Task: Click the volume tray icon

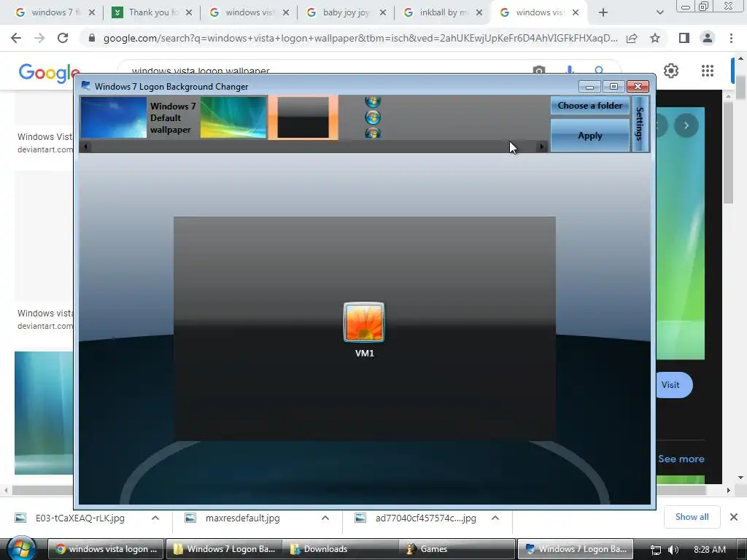Action: (673, 550)
